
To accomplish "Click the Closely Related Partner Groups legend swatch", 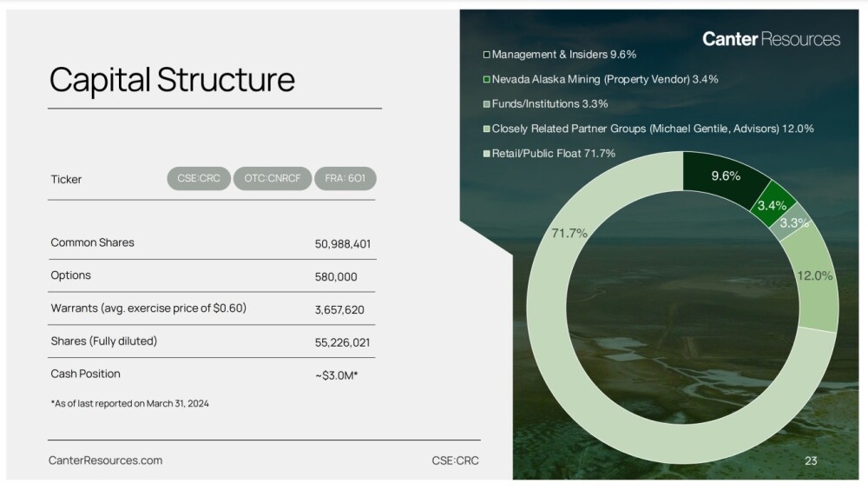I will tap(487, 129).
